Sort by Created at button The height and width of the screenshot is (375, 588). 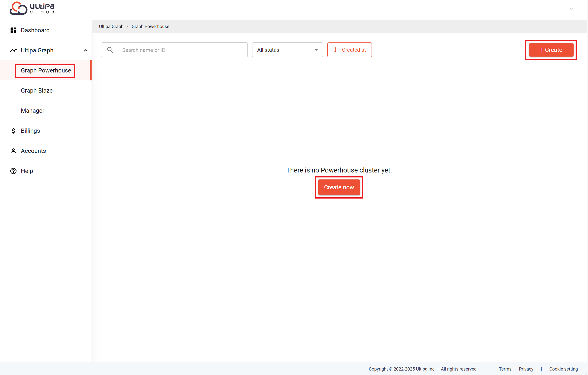349,50
